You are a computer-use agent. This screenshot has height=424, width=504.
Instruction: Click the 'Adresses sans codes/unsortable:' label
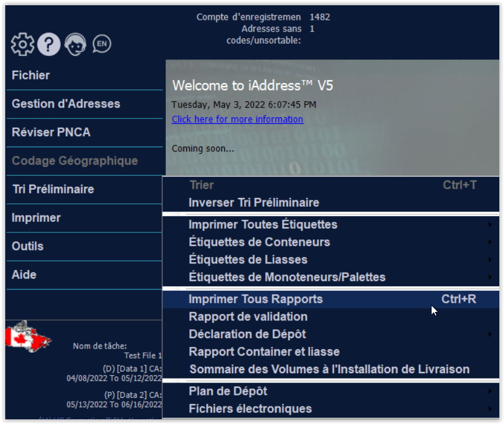click(264, 34)
